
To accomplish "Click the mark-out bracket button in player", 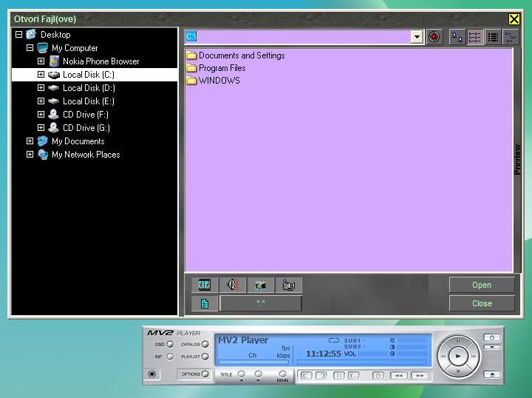I will tap(321, 376).
